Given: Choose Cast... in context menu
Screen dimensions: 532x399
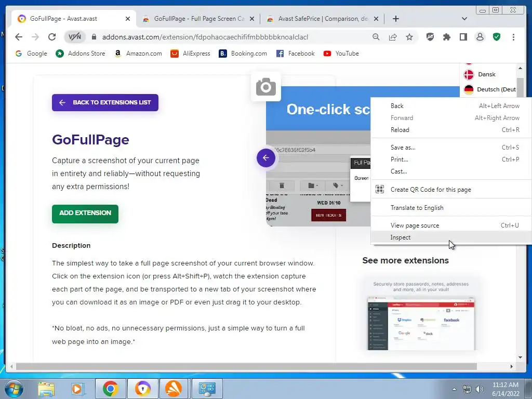Looking at the screenshot, I should (451, 171).
